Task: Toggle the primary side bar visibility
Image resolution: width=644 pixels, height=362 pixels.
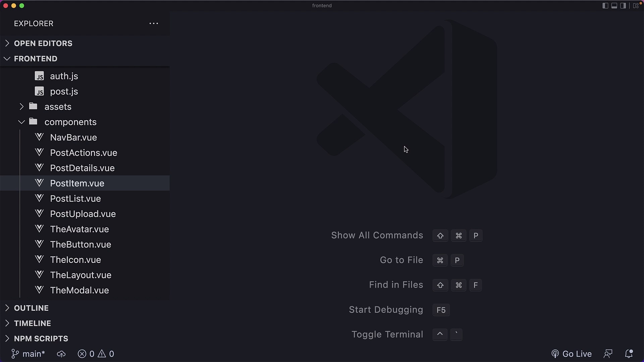Action: (605, 6)
